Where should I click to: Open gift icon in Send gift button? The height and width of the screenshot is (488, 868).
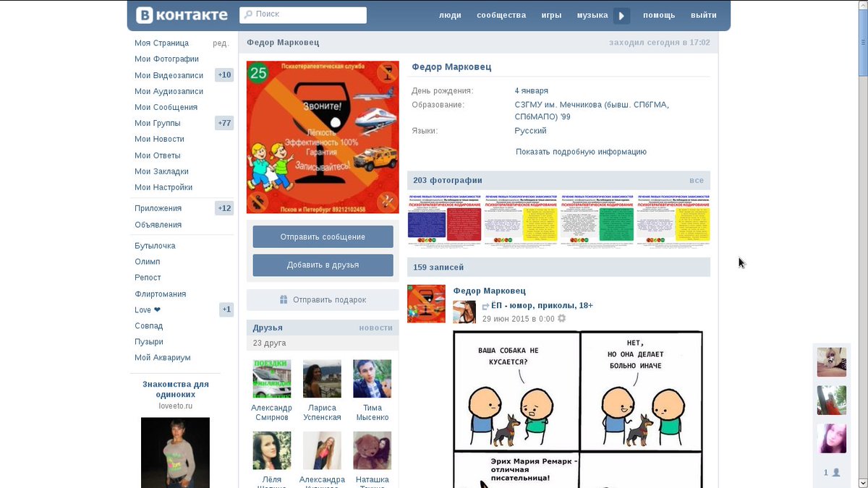(284, 300)
